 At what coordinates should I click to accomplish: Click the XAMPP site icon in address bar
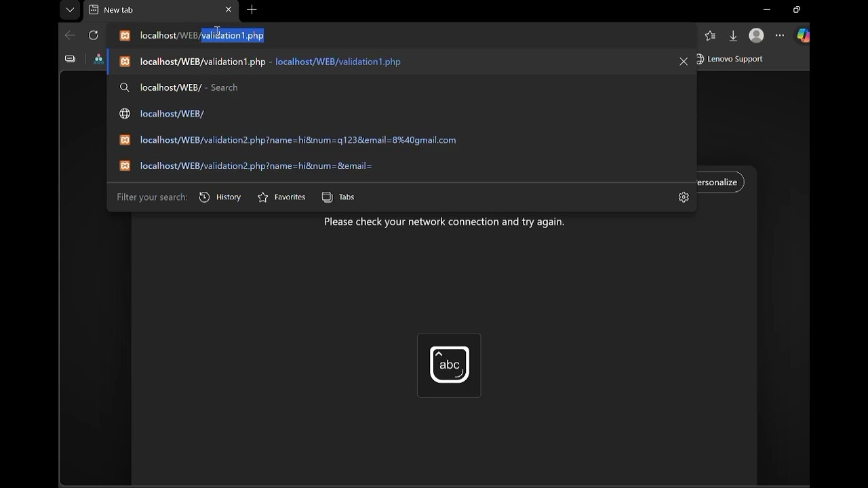coord(125,35)
